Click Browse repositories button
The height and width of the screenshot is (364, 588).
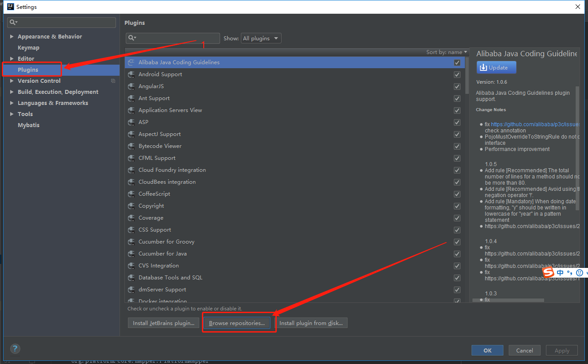237,323
